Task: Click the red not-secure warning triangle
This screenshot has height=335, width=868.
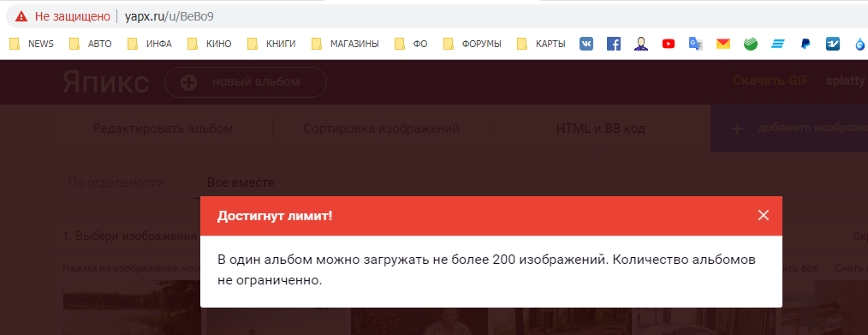Action: (x=21, y=16)
